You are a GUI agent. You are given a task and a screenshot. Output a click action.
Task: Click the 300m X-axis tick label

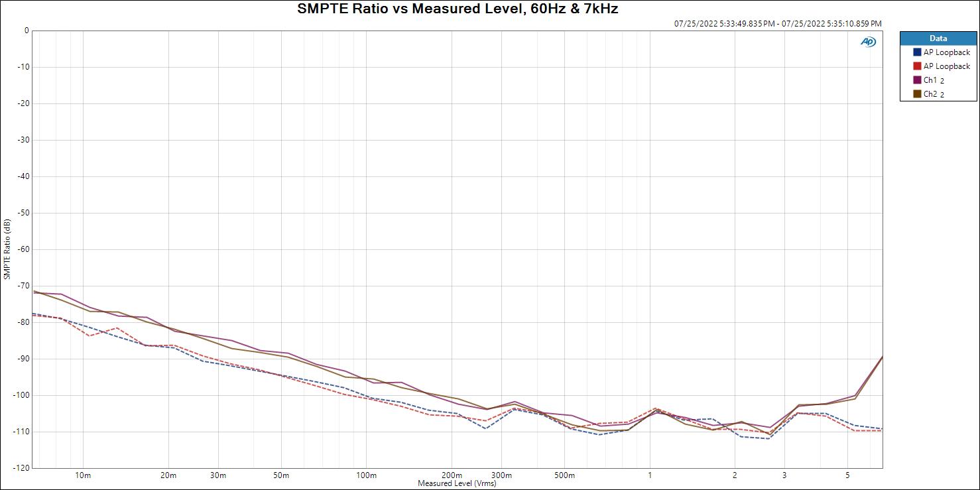click(501, 475)
